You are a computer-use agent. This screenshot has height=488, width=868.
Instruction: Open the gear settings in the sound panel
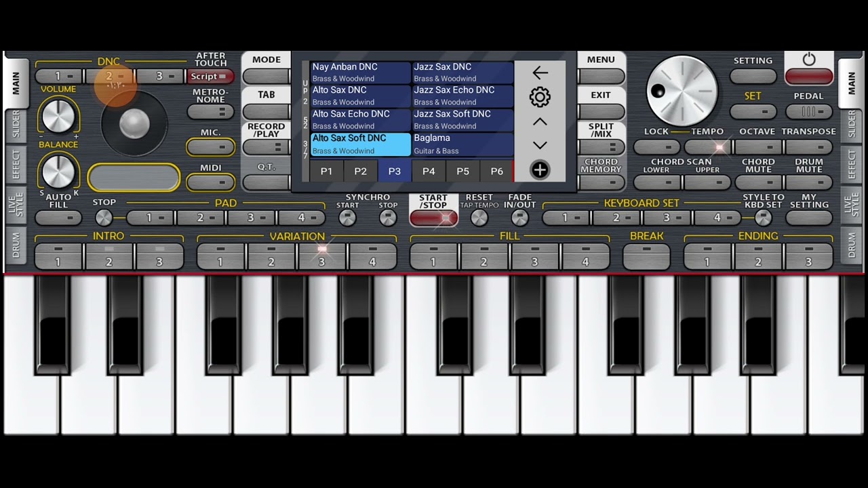click(x=540, y=97)
